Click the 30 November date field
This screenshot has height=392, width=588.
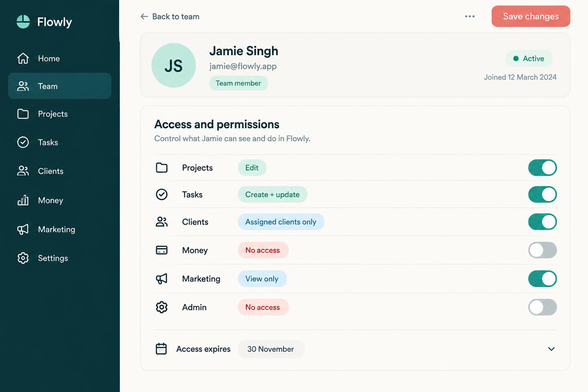(x=271, y=349)
